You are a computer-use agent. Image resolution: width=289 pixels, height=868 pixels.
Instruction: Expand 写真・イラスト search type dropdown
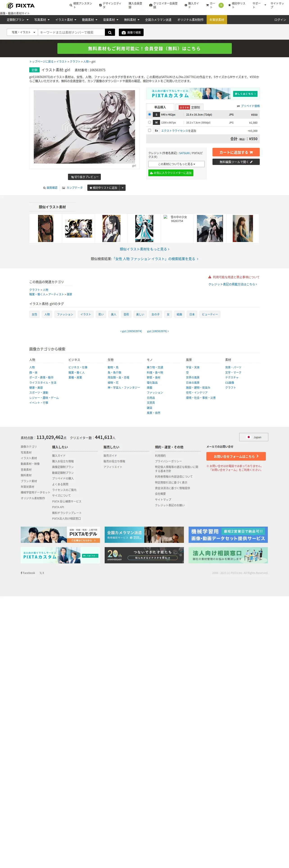23,32
